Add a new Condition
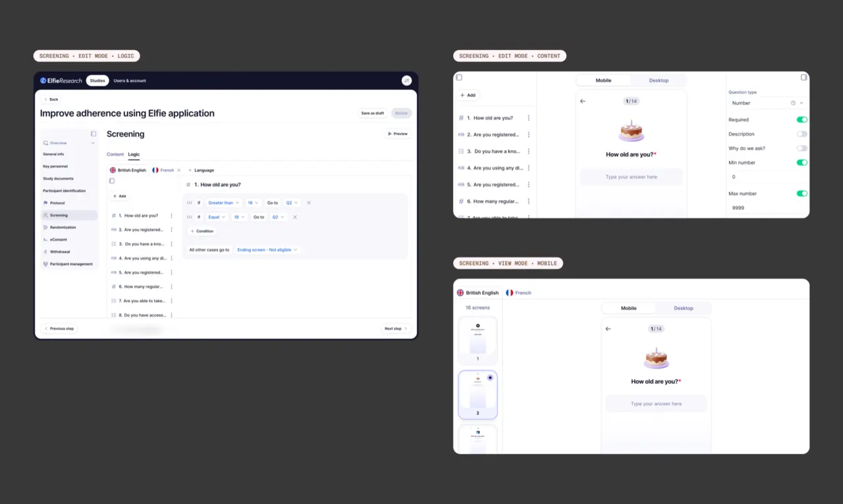This screenshot has height=504, width=843. tap(202, 232)
